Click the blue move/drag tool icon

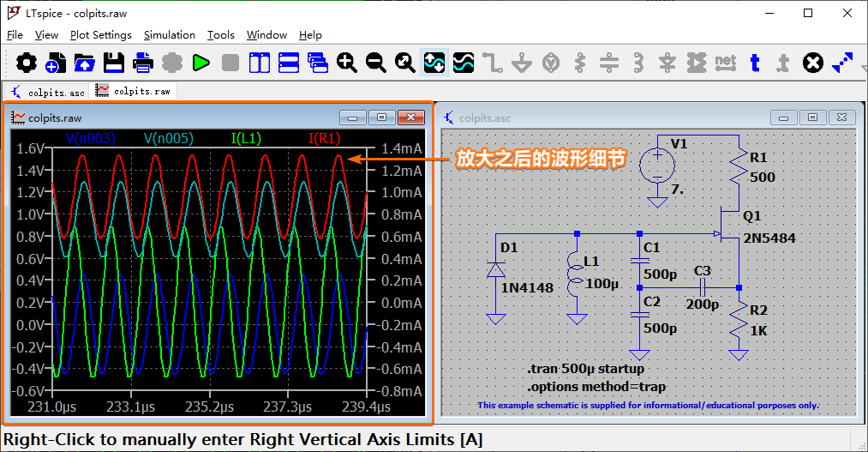pyautogui.click(x=842, y=63)
